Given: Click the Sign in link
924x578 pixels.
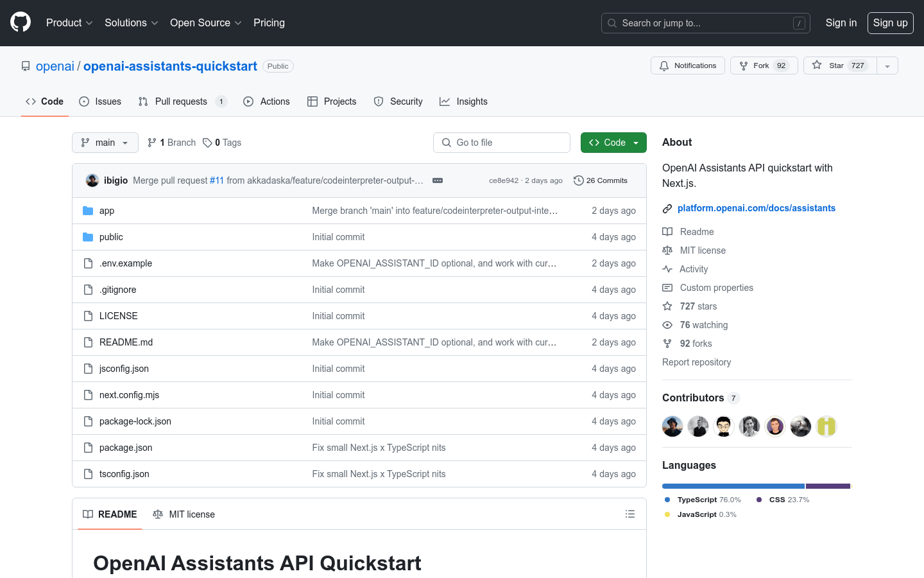Looking at the screenshot, I should click(841, 22).
